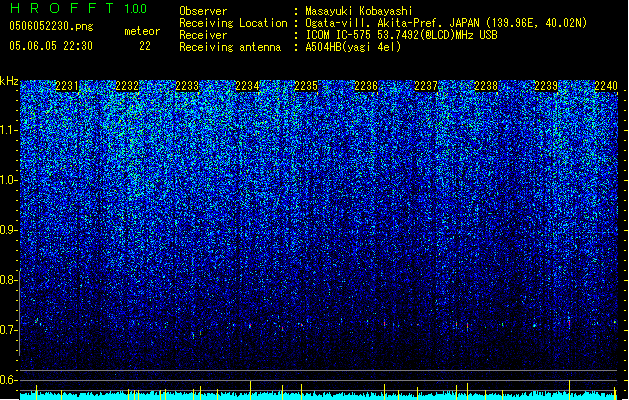Click the 2232 time marker
Viewport: 629px width, 400px height.
click(127, 86)
